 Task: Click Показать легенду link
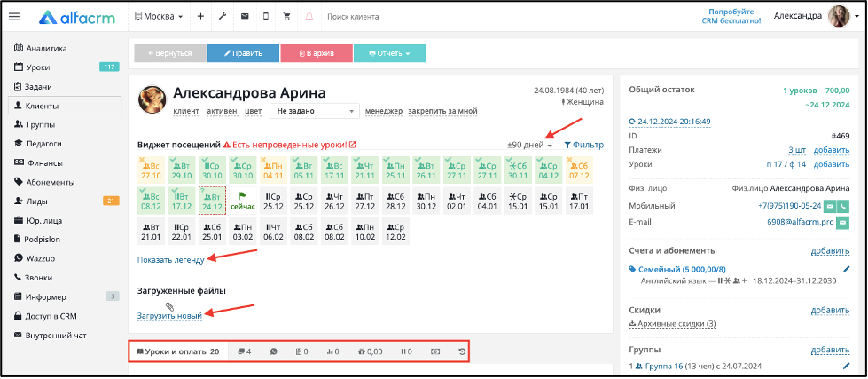(171, 260)
